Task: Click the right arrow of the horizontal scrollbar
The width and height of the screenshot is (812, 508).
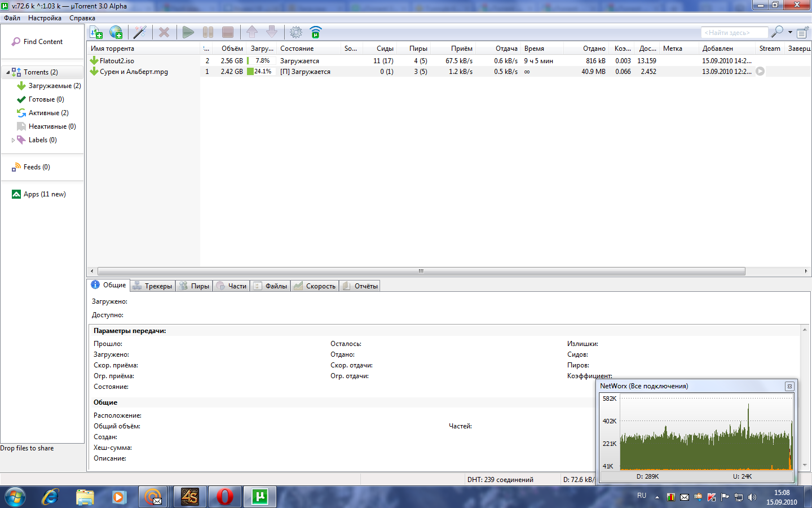Action: (x=806, y=271)
